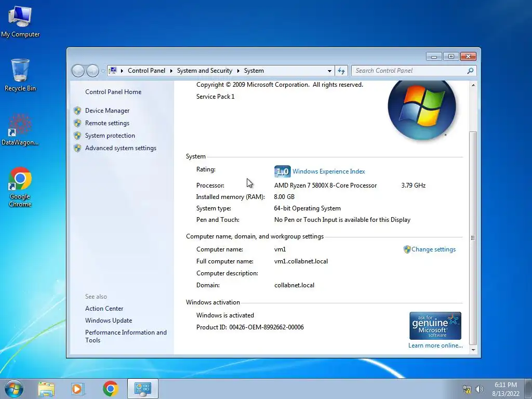Click the Service Pack 1 text
This screenshot has height=399, width=532.
[216, 97]
